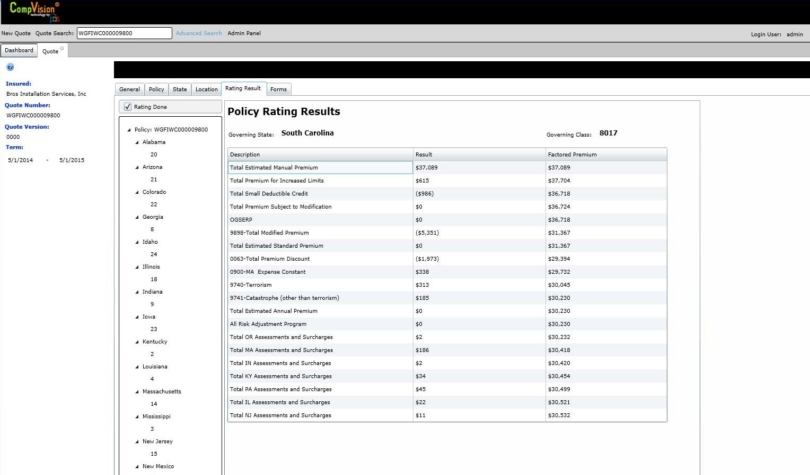The image size is (810, 475).
Task: Select the 9898-Total Modified Premium row
Action: tap(447, 233)
